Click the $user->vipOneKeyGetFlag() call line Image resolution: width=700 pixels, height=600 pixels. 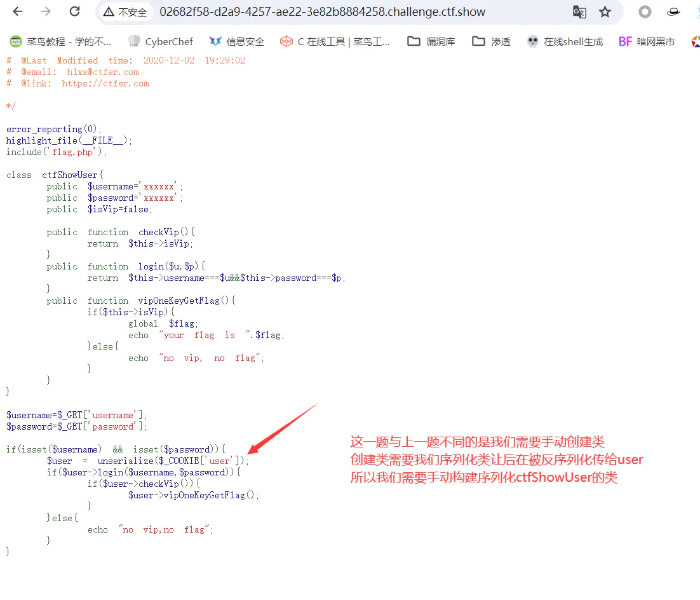[194, 495]
